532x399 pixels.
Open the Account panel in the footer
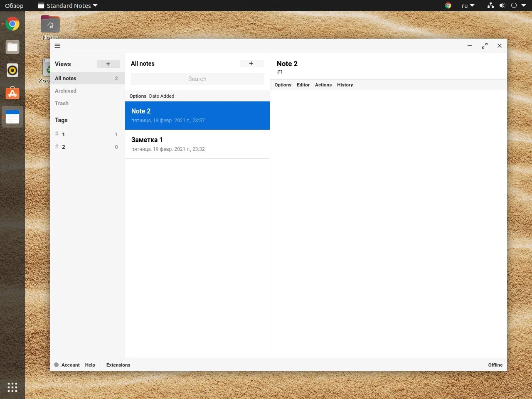[x=70, y=365]
